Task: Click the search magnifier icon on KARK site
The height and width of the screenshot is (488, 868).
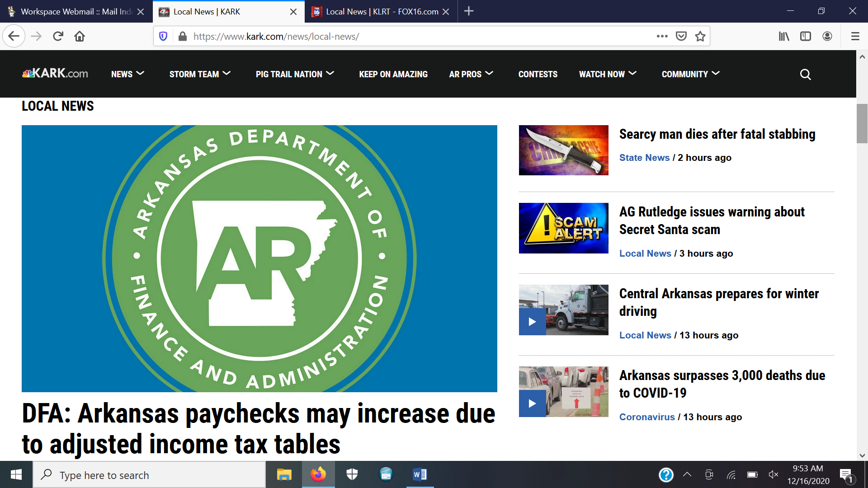Action: tap(805, 74)
